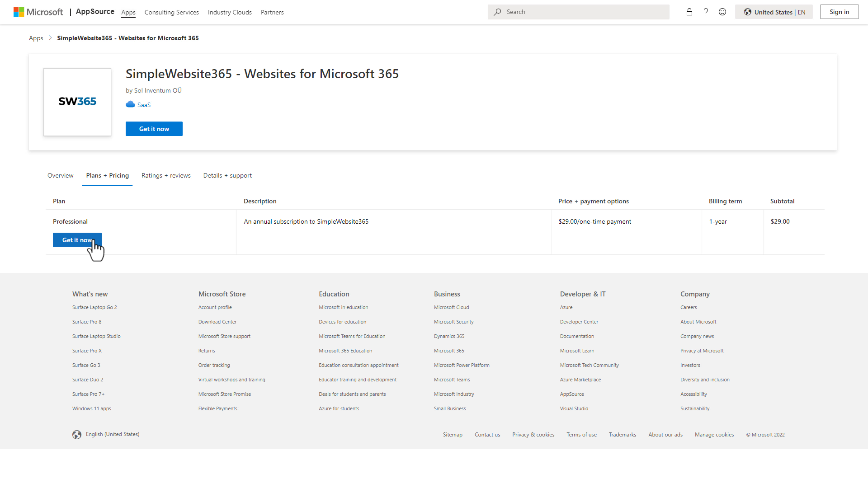Open Manage cookies link
Viewport: 868px width, 488px height.
714,435
